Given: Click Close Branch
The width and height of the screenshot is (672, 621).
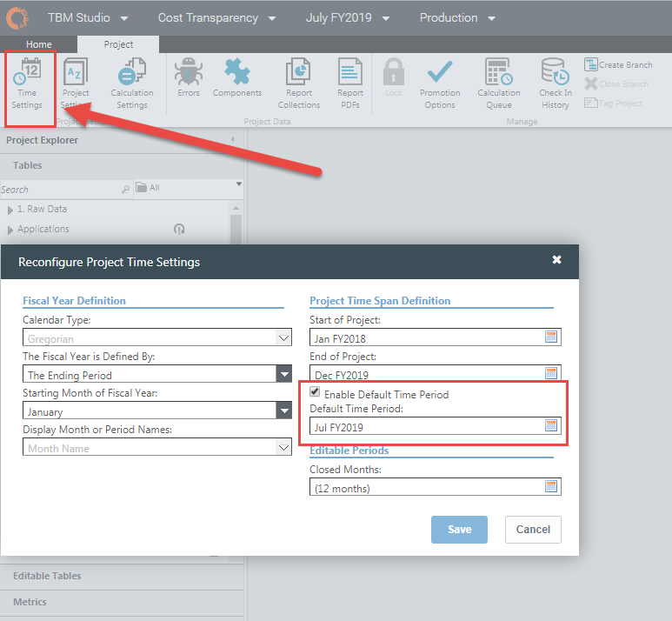Looking at the screenshot, I should (616, 84).
